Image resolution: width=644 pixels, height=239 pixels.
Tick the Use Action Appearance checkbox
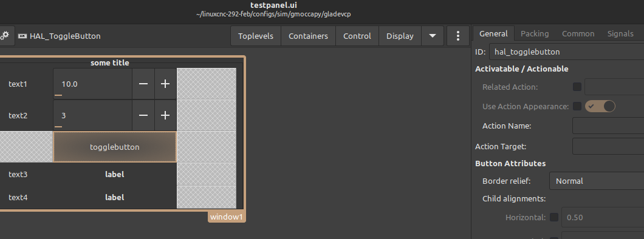tap(577, 107)
